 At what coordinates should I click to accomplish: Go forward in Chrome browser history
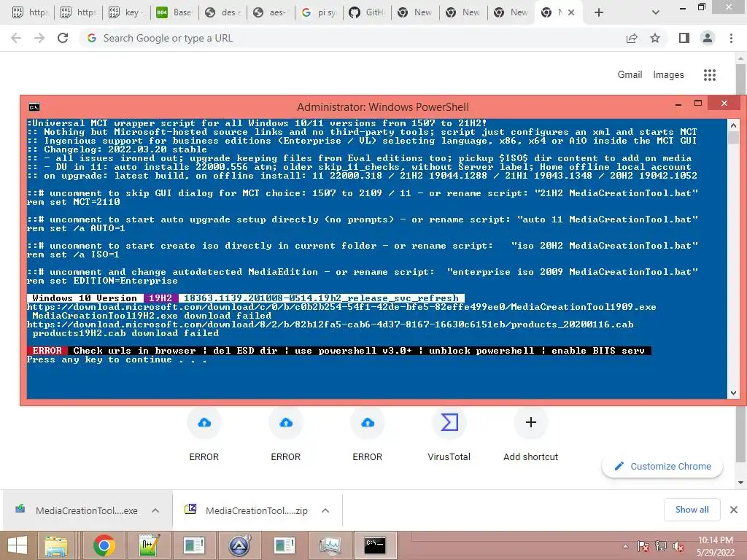coord(39,38)
